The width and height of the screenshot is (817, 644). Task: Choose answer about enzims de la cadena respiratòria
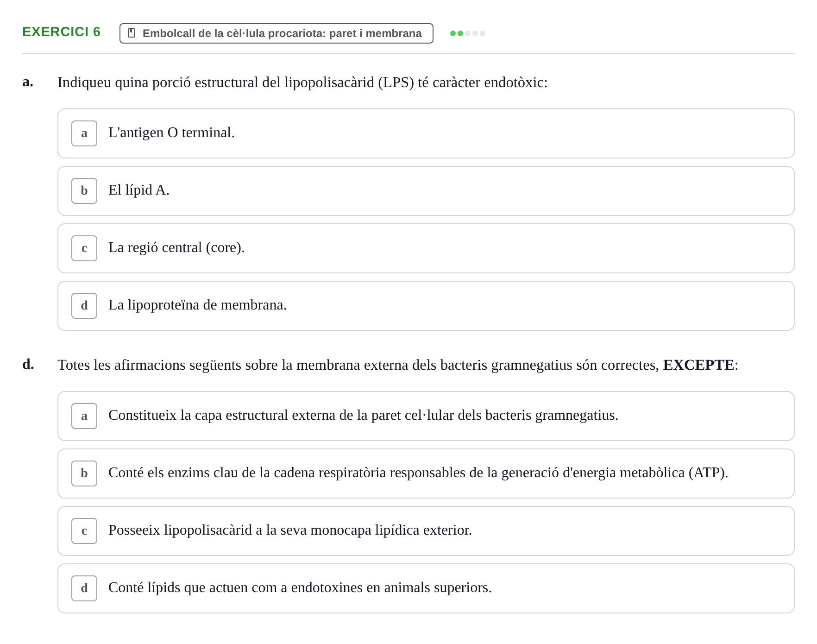click(x=426, y=474)
